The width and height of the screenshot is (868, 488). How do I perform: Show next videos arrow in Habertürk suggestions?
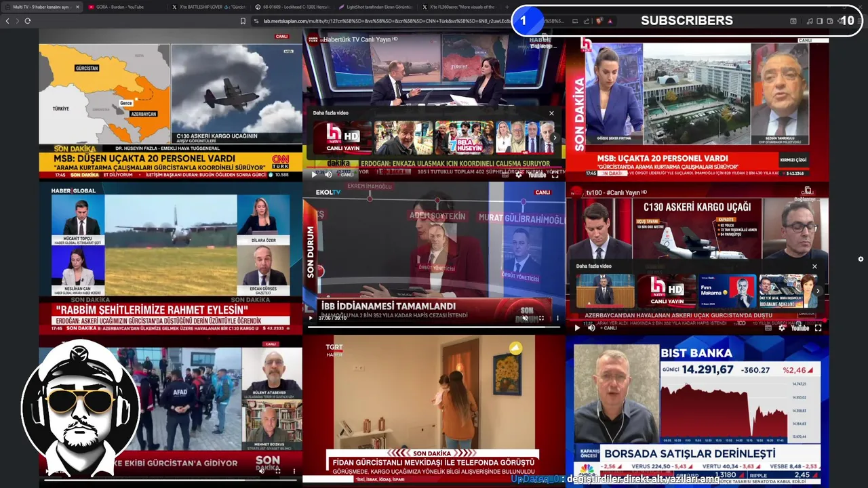pyautogui.click(x=555, y=138)
